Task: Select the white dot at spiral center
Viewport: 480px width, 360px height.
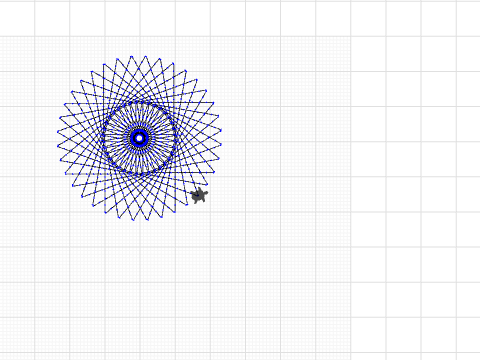Action: click(x=140, y=138)
